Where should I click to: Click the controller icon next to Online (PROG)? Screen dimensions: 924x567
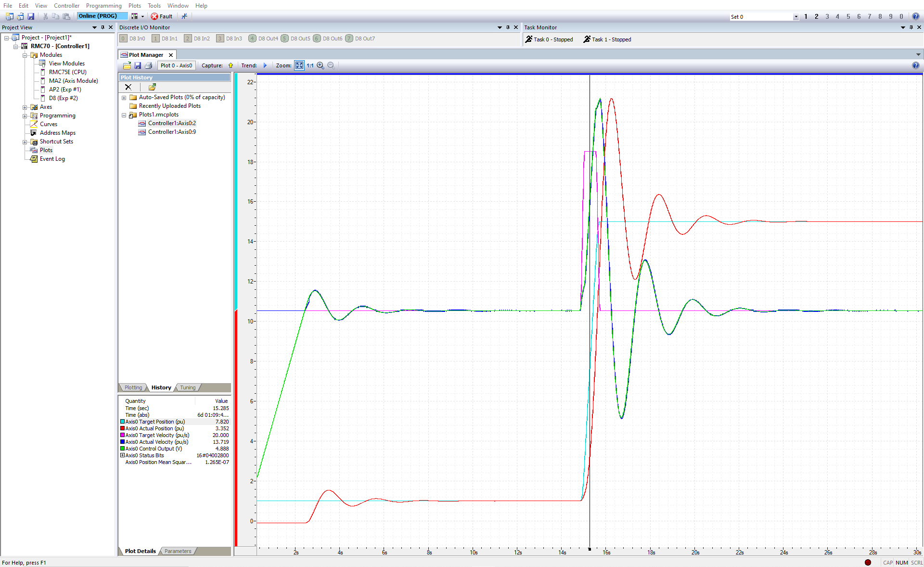point(134,16)
